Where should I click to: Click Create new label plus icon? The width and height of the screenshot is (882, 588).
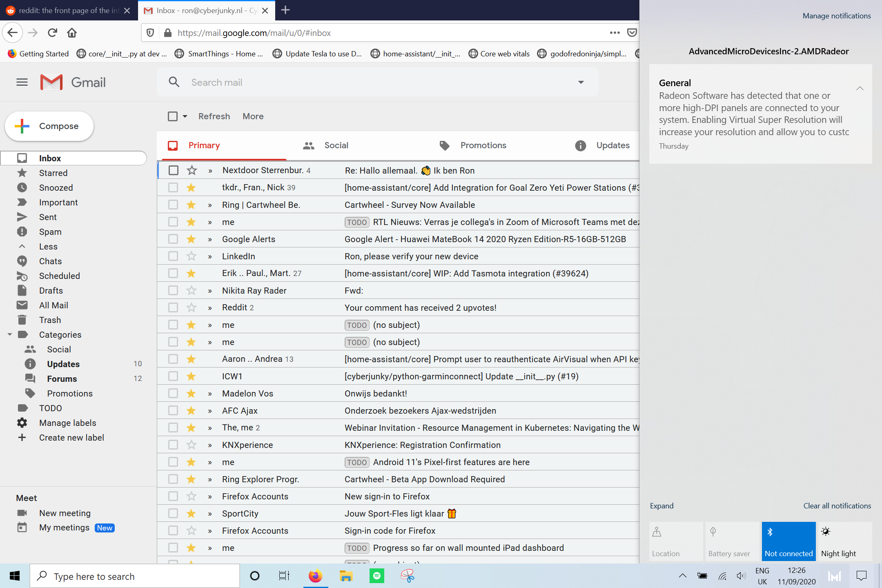22,438
